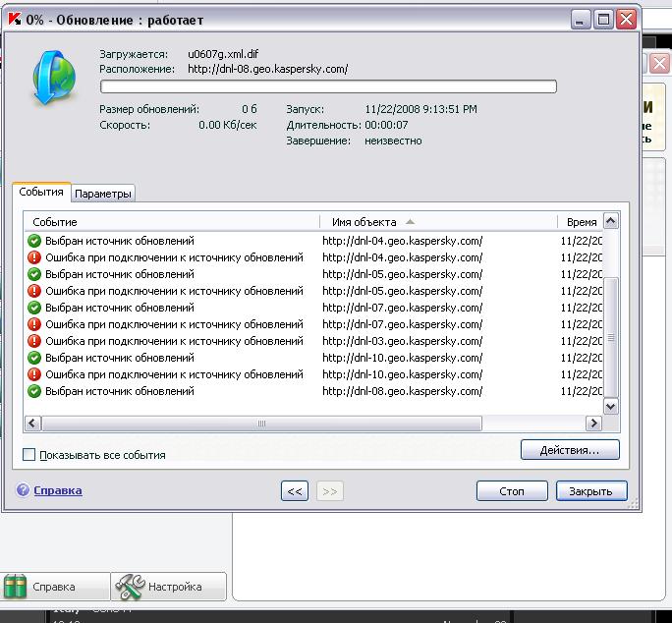Click red error icon beside dnl-03 row
The width and height of the screenshot is (672, 623).
34,341
